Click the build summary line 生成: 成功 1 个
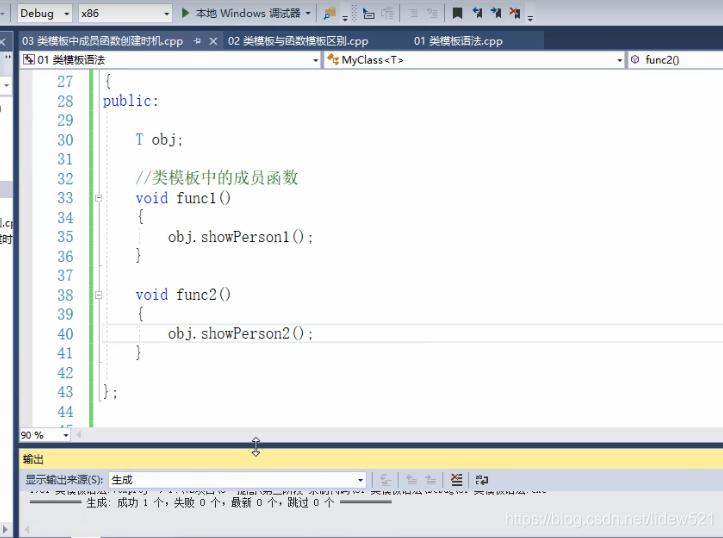This screenshot has height=538, width=723. pyautogui.click(x=210, y=503)
